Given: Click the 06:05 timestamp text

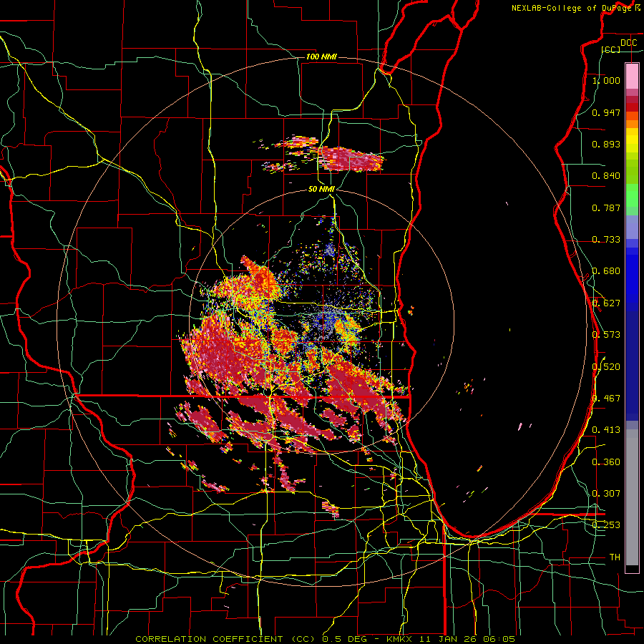Looking at the screenshot, I should coord(499,639).
